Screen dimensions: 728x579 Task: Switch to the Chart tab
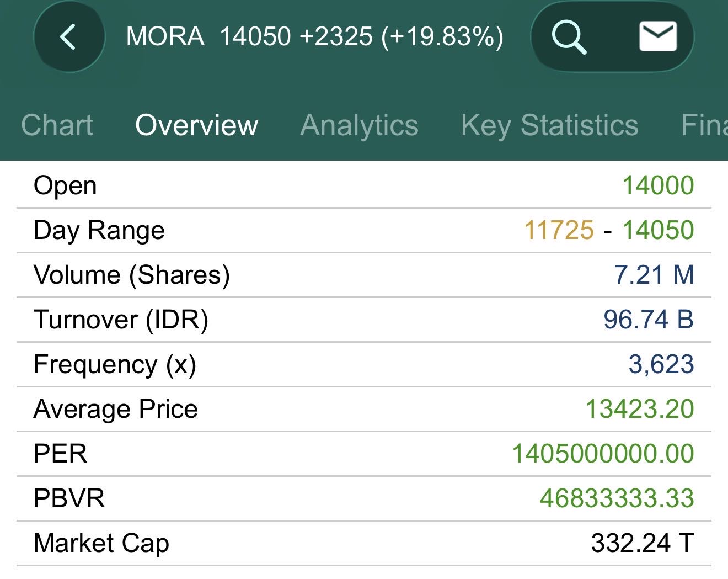point(57,125)
